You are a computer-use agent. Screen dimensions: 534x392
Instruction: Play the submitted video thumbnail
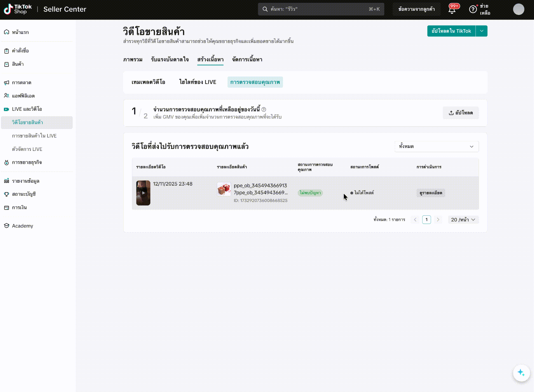(x=143, y=193)
